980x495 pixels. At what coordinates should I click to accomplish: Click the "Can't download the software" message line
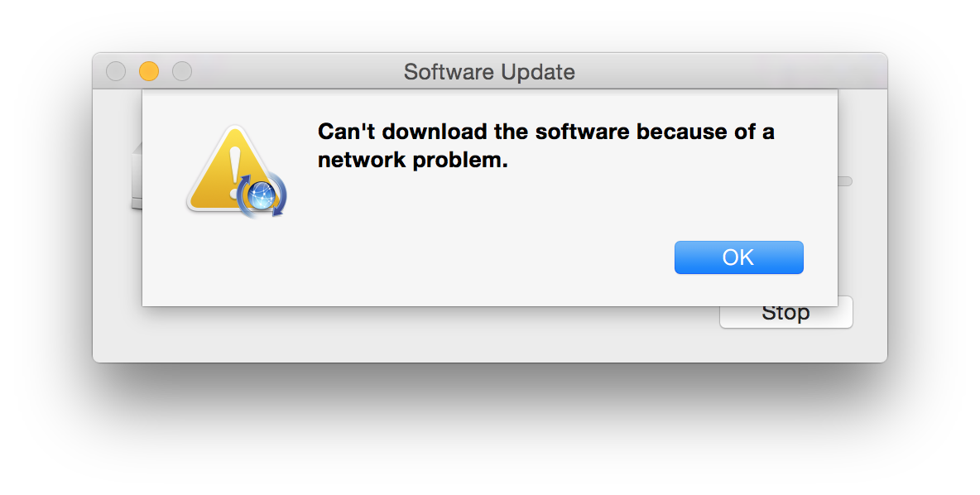(545, 132)
